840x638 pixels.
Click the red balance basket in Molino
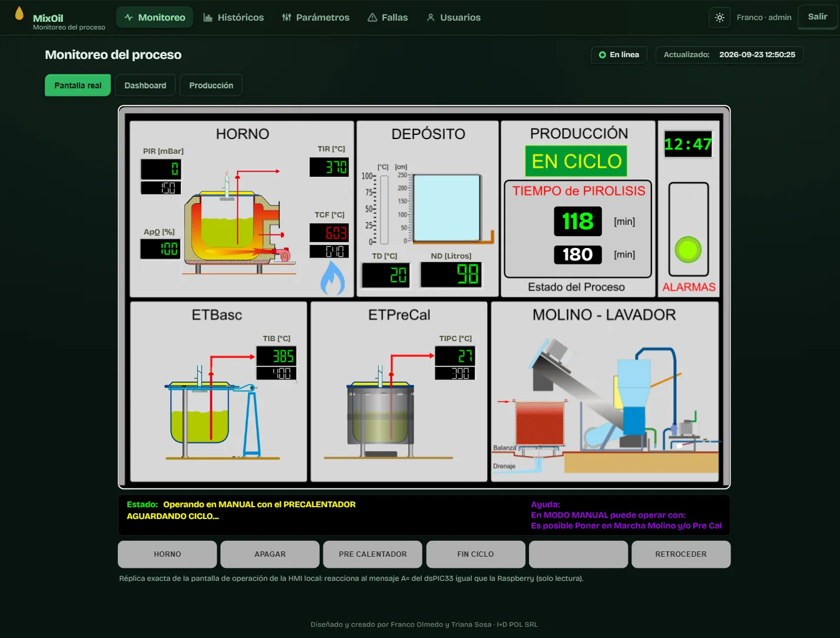pos(540,422)
